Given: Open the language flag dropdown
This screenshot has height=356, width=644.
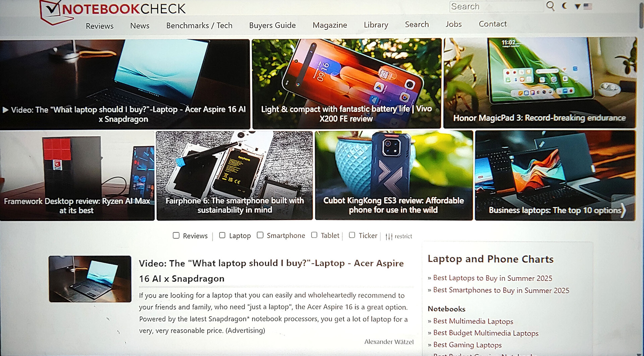Looking at the screenshot, I should (x=584, y=6).
